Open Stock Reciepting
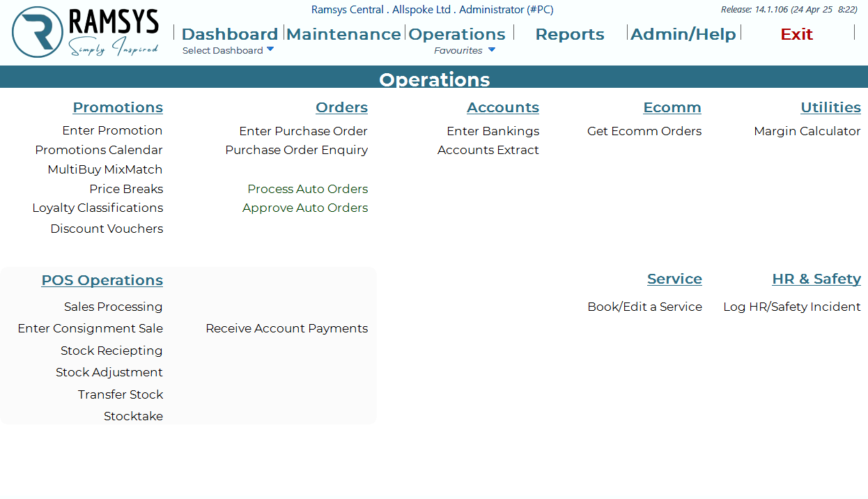 [x=111, y=351]
